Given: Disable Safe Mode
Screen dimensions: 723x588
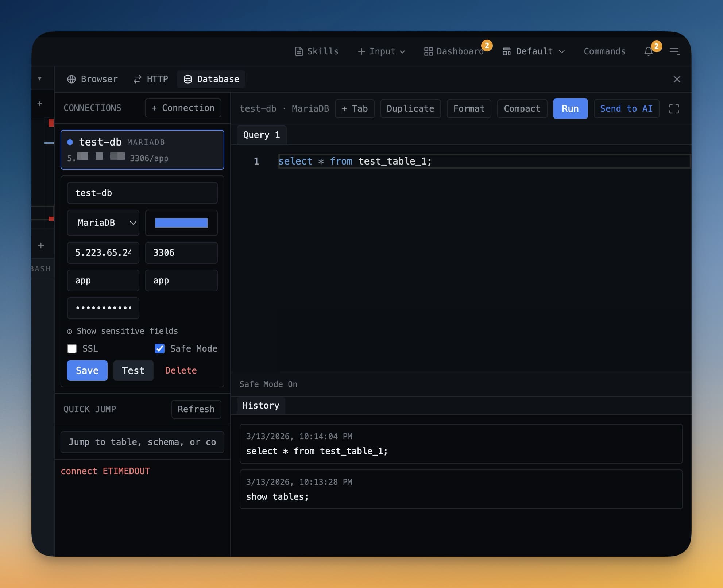Looking at the screenshot, I should point(159,349).
